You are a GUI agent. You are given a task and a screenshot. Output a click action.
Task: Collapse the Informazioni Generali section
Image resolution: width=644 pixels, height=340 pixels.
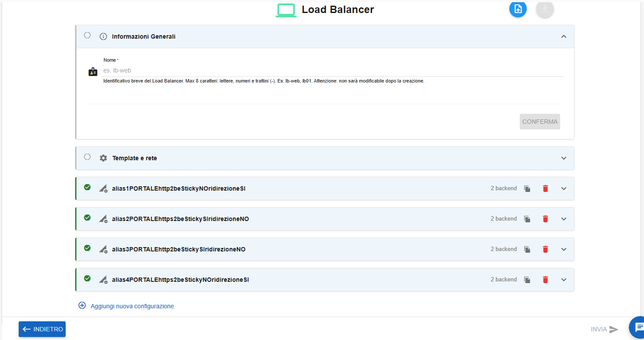tap(564, 36)
